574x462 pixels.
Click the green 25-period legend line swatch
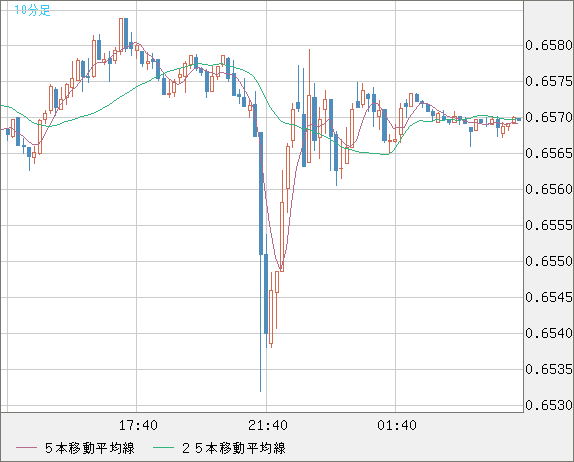click(163, 448)
